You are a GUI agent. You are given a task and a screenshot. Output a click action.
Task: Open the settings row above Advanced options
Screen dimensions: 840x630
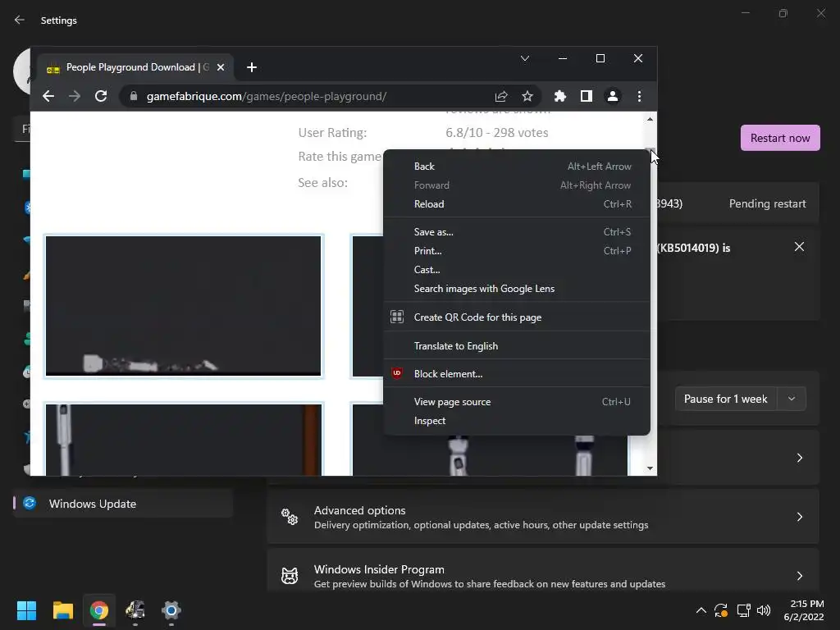pyautogui.click(x=738, y=458)
